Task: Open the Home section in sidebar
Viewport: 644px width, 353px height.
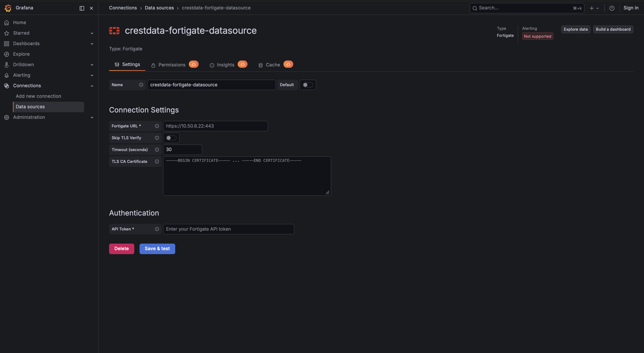Action: pos(19,23)
